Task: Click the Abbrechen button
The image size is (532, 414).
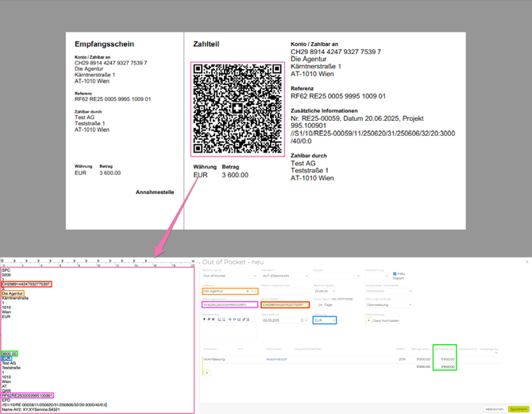Action: [x=494, y=409]
